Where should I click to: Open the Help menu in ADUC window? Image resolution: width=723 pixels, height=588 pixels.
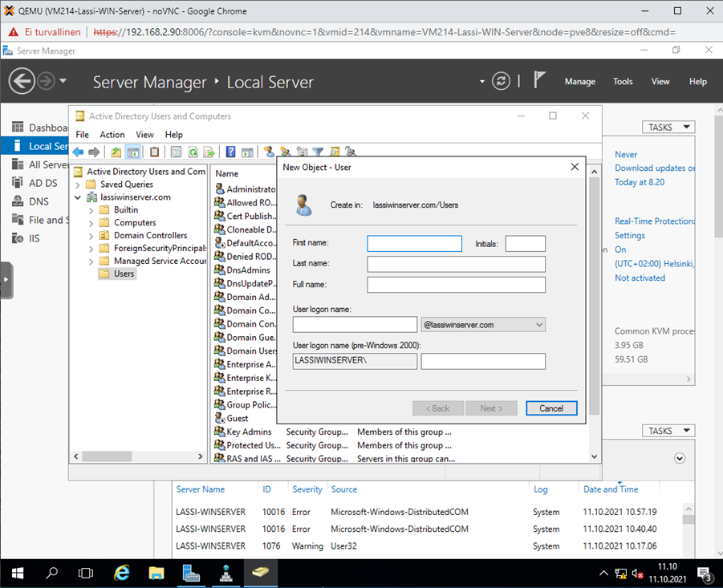pyautogui.click(x=174, y=135)
